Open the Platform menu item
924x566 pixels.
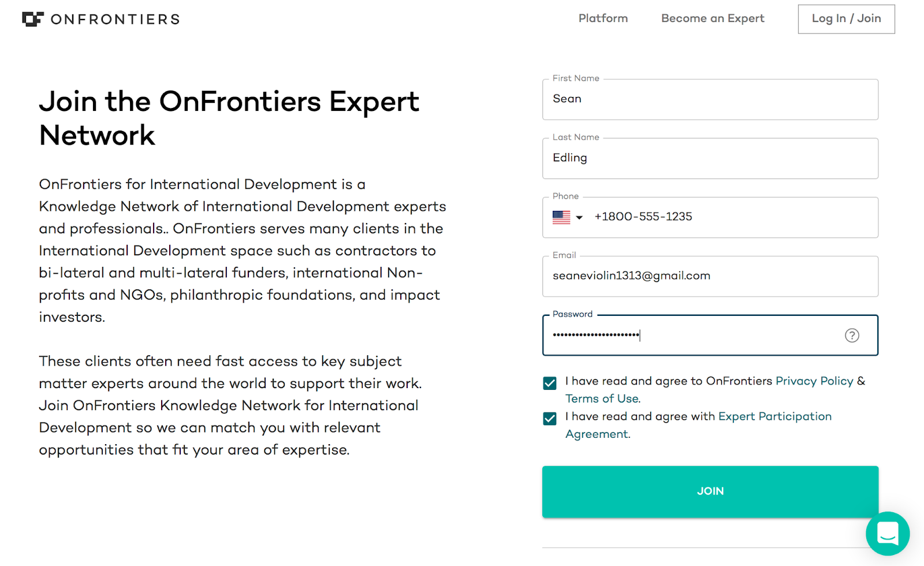(603, 18)
